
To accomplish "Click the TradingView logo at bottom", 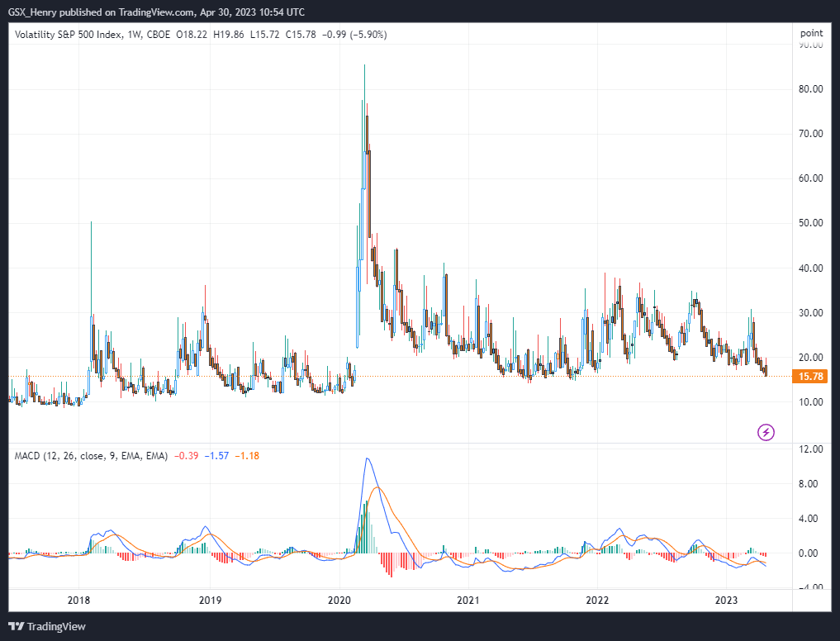I will pos(47,626).
